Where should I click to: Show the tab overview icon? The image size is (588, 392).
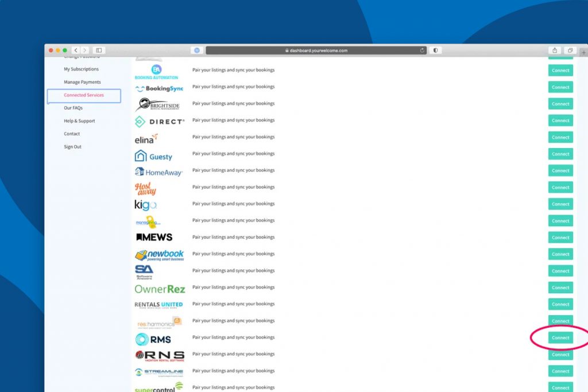point(570,51)
